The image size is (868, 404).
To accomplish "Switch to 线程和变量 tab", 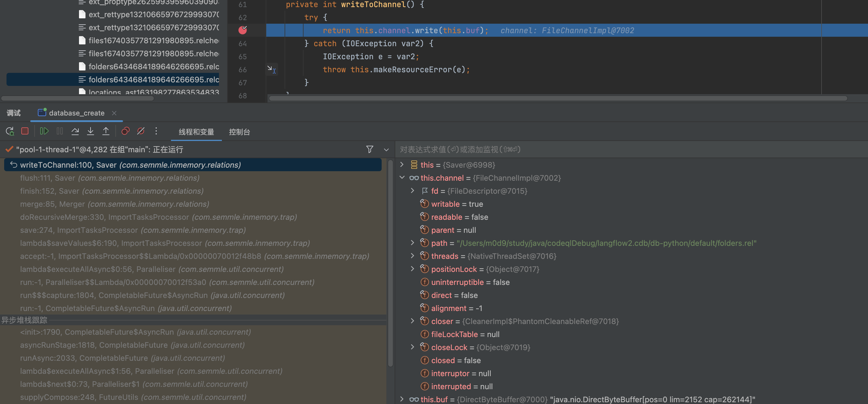I will point(196,132).
